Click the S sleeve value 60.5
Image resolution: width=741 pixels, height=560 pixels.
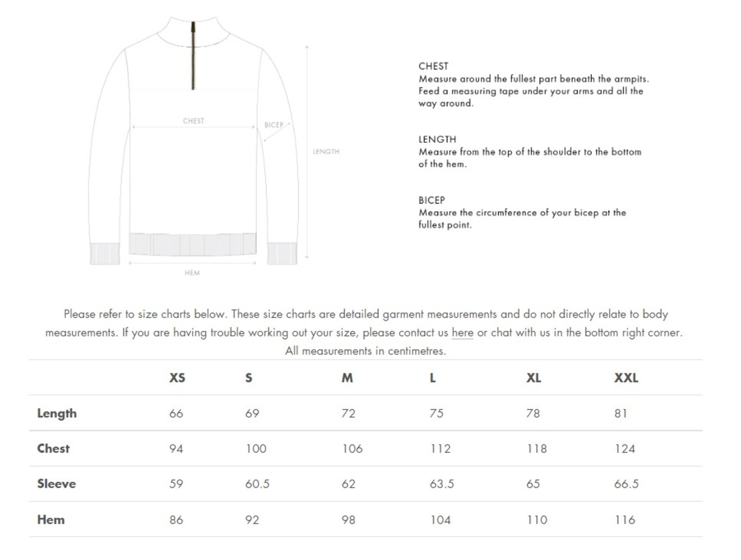[257, 484]
